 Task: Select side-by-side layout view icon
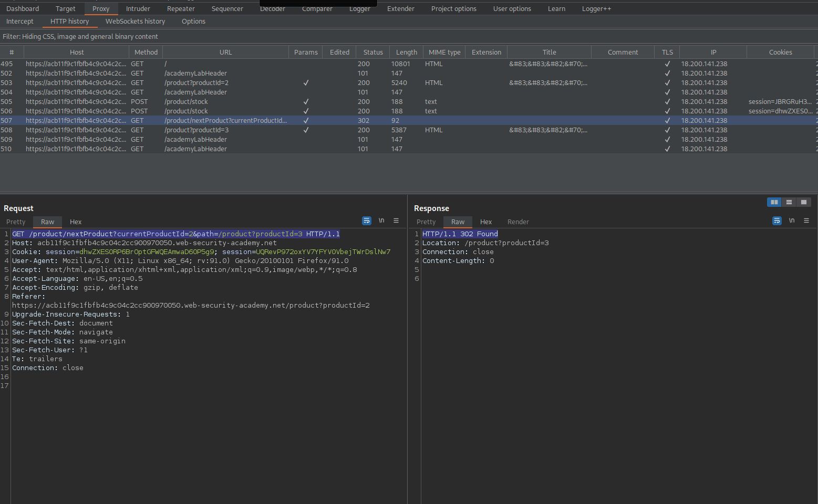[x=774, y=202]
